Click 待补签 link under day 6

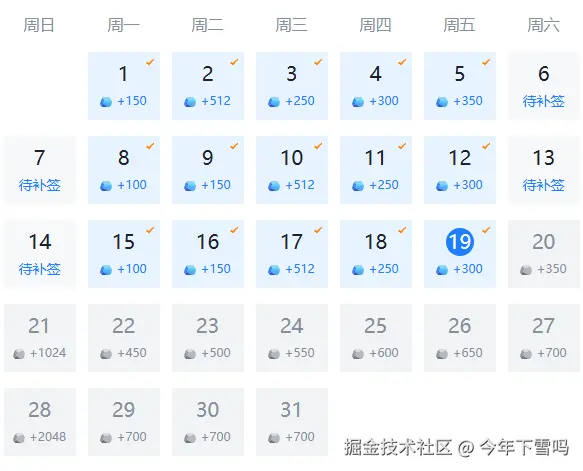[544, 101]
